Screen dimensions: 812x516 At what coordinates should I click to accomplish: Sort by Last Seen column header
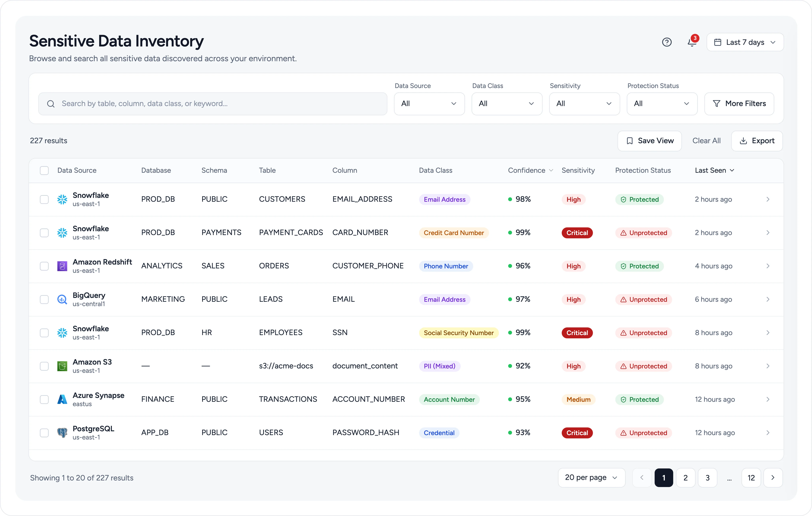point(714,170)
